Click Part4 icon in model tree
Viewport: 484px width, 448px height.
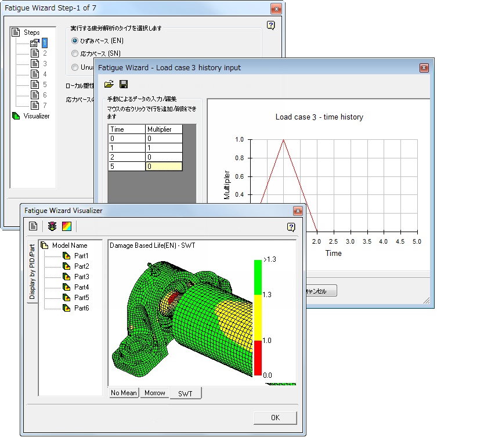66,287
